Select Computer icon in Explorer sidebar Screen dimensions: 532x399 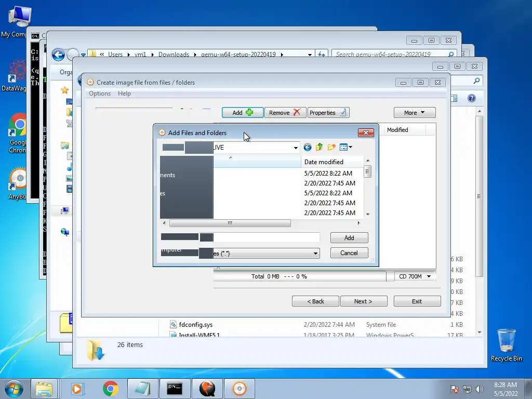(65, 211)
